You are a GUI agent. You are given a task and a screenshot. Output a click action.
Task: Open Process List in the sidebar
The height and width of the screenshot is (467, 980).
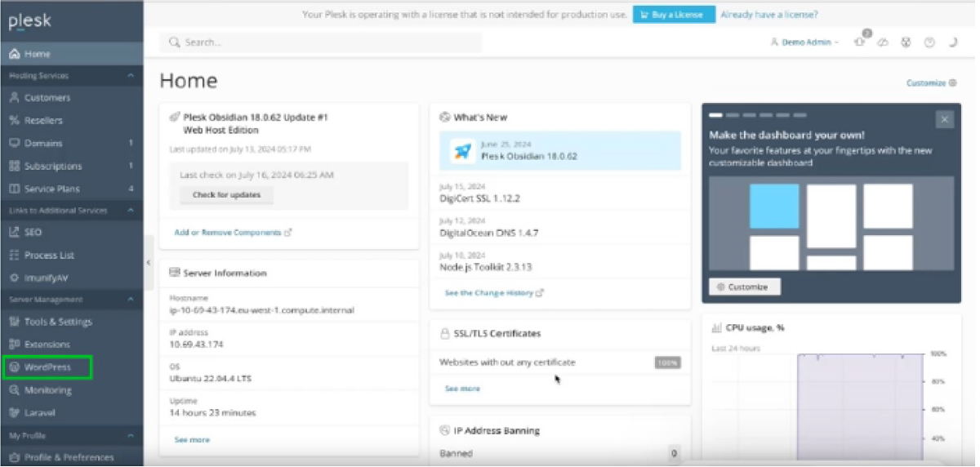click(72, 256)
